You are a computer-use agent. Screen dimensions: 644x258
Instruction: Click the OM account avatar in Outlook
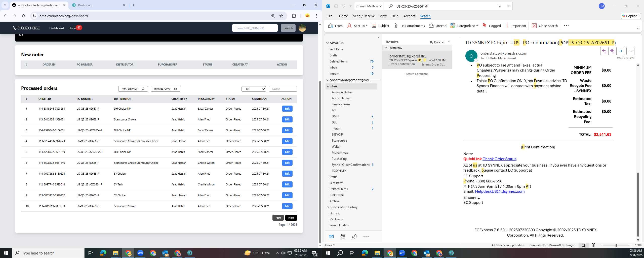pos(601,6)
